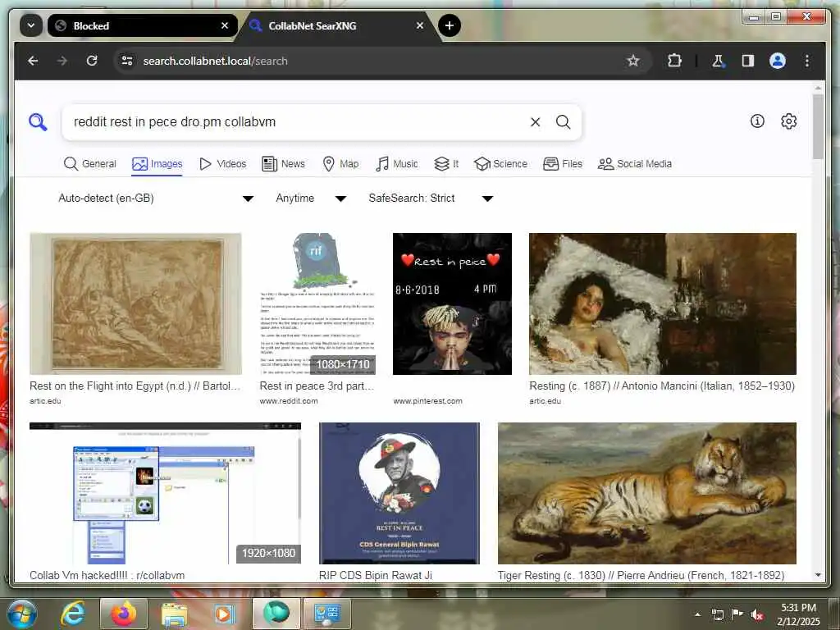The image size is (840, 630).
Task: Open Firefox from the taskbar
Action: (x=124, y=614)
